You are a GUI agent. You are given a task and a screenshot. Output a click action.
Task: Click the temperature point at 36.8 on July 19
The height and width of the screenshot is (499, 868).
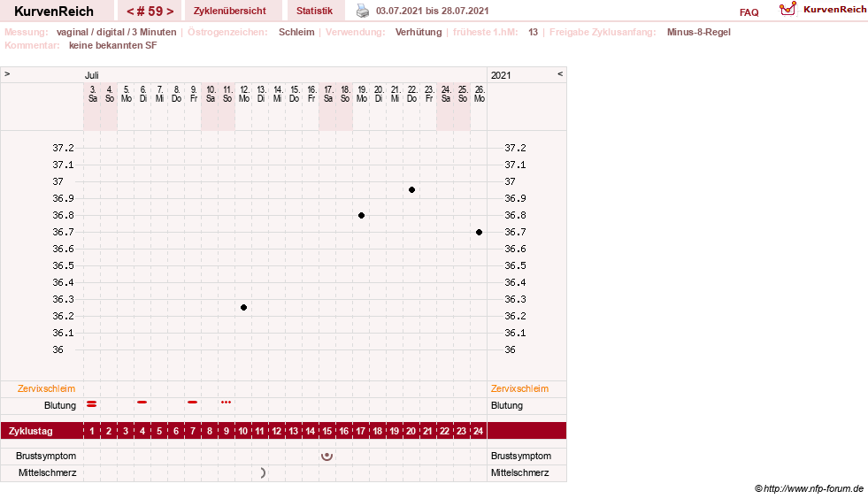(362, 216)
